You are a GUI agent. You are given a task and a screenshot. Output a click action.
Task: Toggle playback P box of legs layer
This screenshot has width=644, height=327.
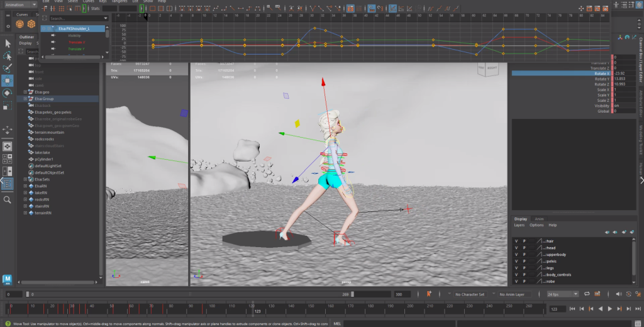(x=524, y=268)
